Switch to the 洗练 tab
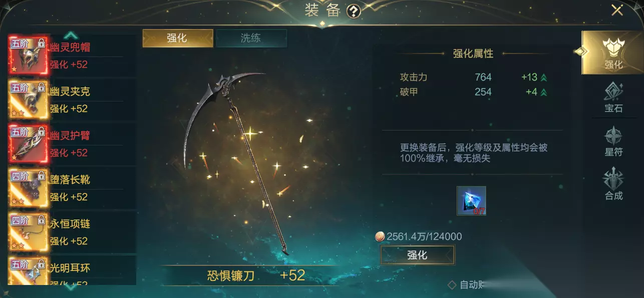Screen dimensions: 644x298 [x=251, y=38]
